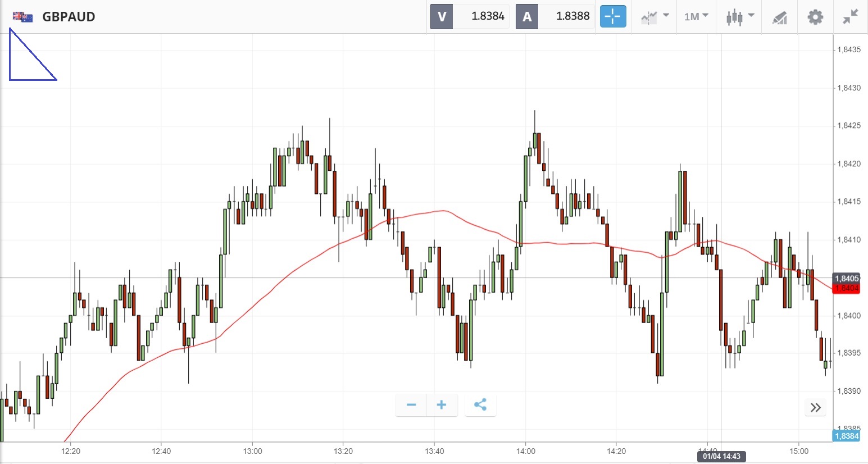Image resolution: width=868 pixels, height=464 pixels.
Task: Select the drawing tools pencil icon
Action: (779, 17)
